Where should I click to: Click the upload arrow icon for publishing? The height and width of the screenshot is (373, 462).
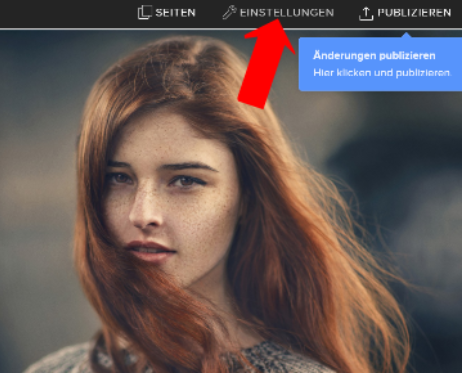click(x=366, y=13)
